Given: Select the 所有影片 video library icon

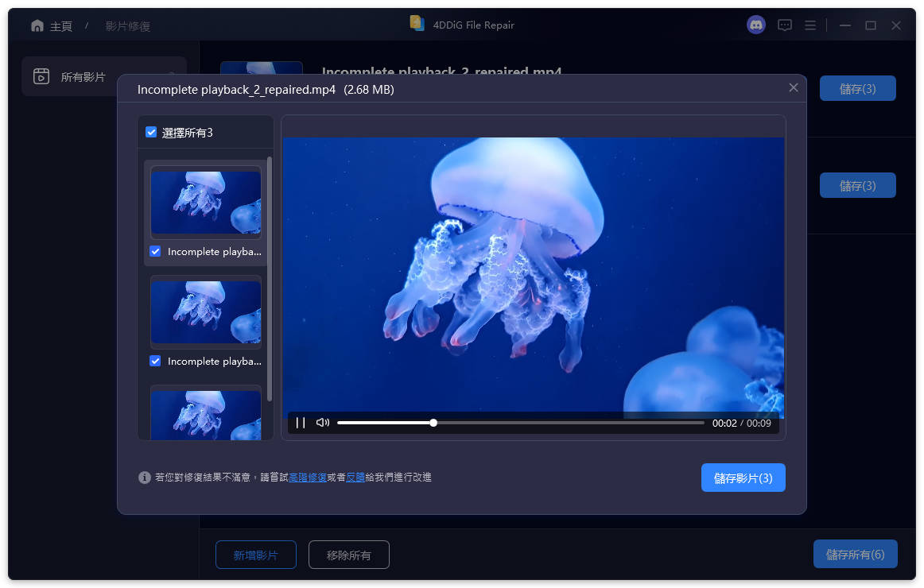Looking at the screenshot, I should pos(41,76).
